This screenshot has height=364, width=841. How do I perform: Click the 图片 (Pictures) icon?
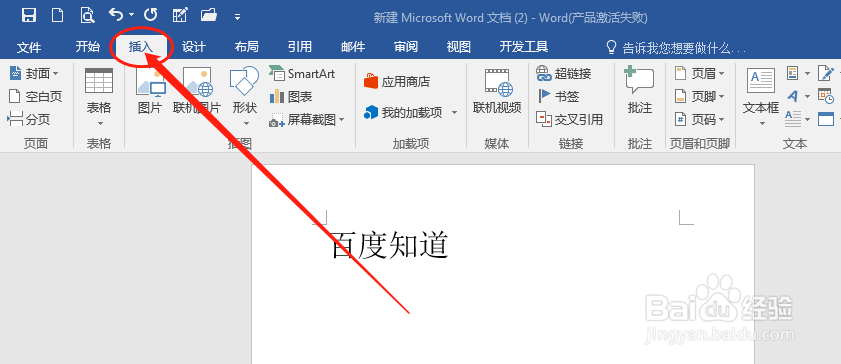pyautogui.click(x=150, y=91)
